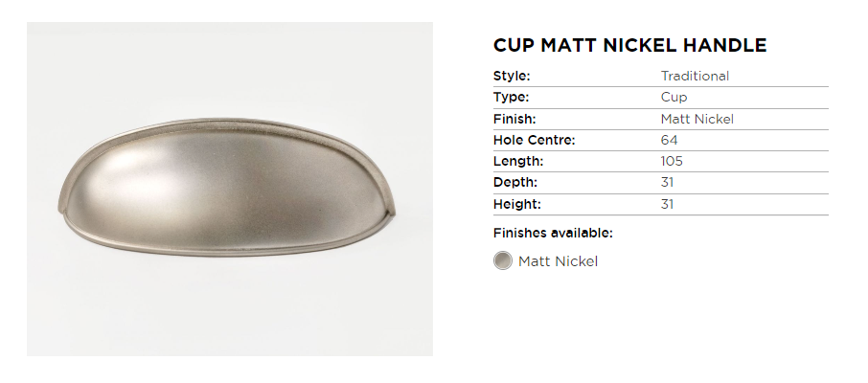The image size is (868, 383).
Task: Click the rim of the handle photo
Action: click(230, 127)
